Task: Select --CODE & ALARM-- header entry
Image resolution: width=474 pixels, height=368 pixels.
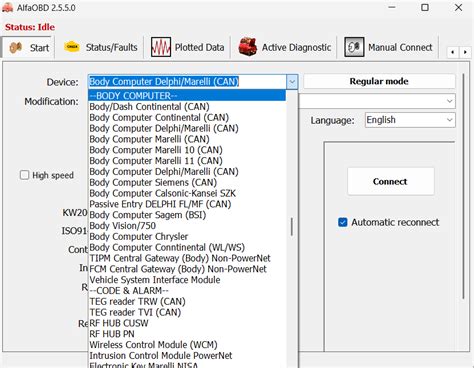Action: [187, 290]
